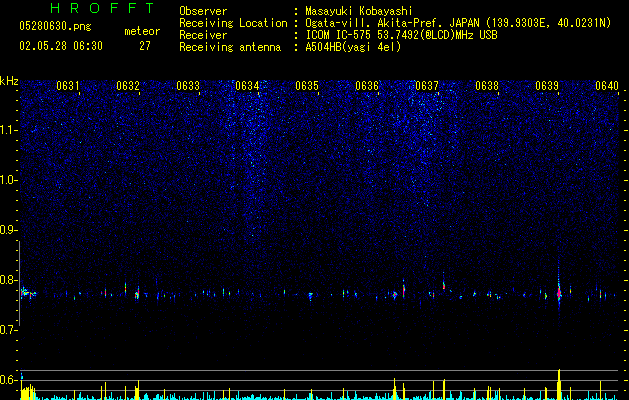Click the HROFFT title text
Screen dimensions: 629x400
coord(103,8)
